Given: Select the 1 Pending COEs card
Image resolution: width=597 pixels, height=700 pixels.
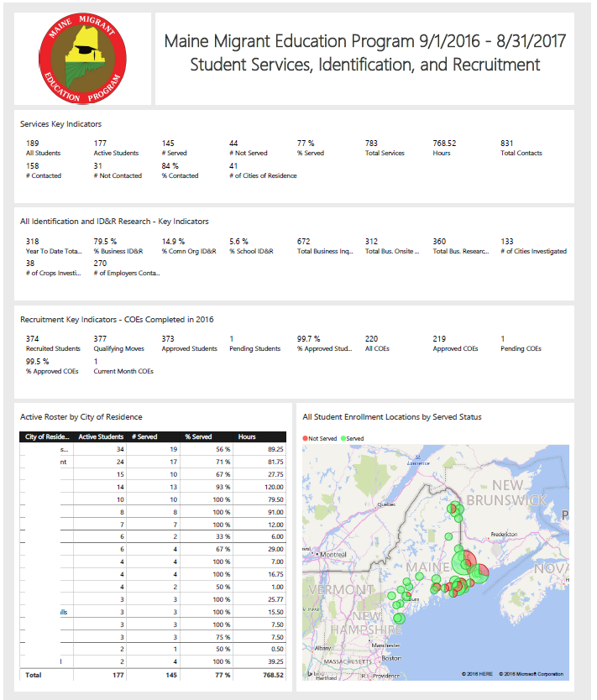Looking at the screenshot, I should coord(521,343).
